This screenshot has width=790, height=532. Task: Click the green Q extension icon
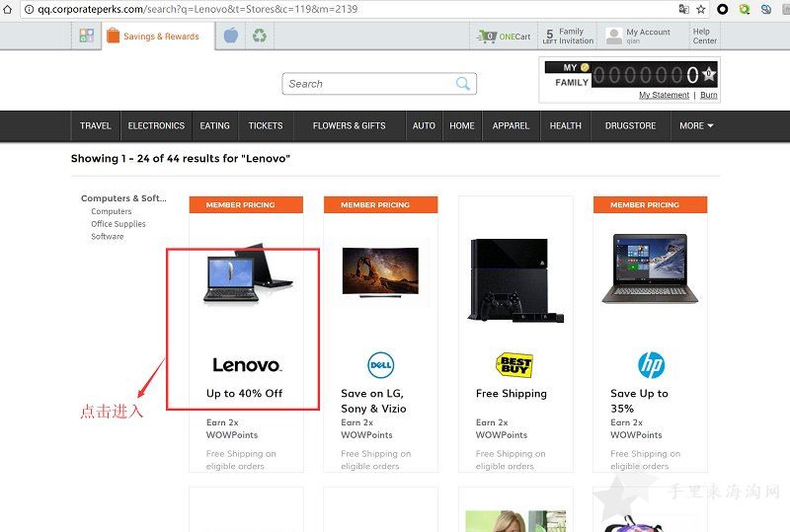click(x=745, y=9)
